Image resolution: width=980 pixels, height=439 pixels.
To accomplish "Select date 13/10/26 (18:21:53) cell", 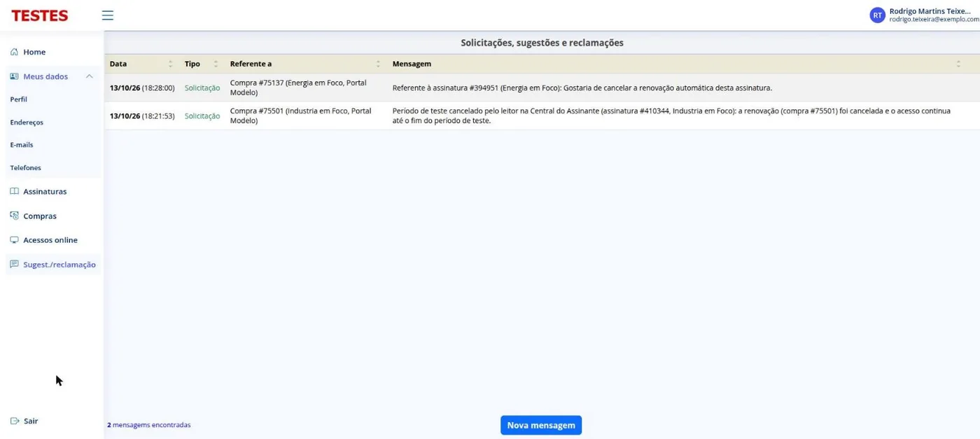I will [142, 116].
